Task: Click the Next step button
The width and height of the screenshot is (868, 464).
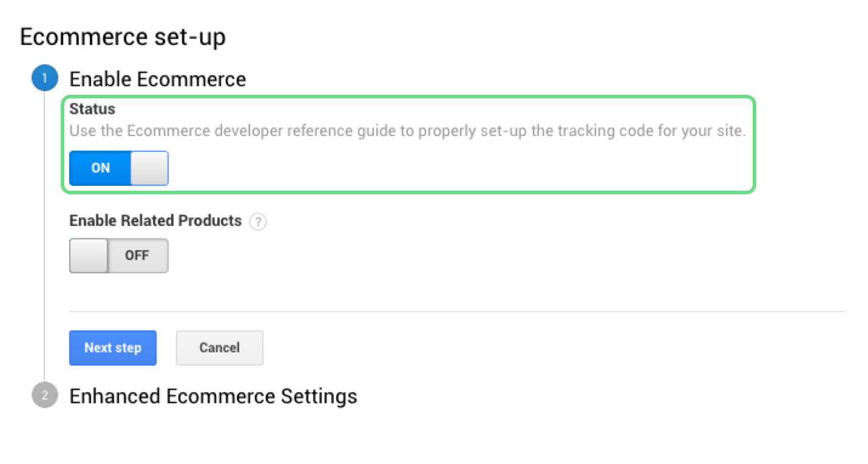Action: 113,348
